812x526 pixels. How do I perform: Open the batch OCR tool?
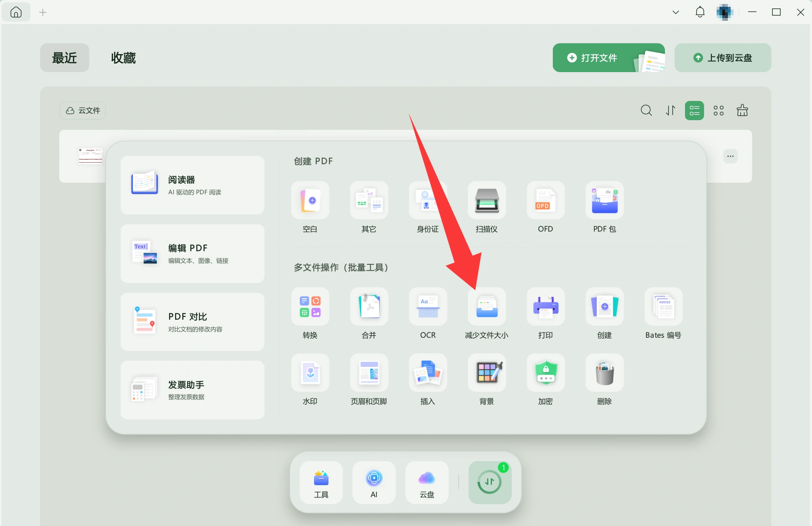point(428,306)
